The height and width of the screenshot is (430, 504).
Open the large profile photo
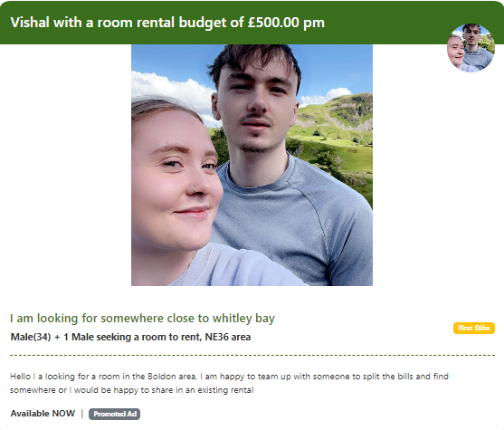pyautogui.click(x=252, y=165)
